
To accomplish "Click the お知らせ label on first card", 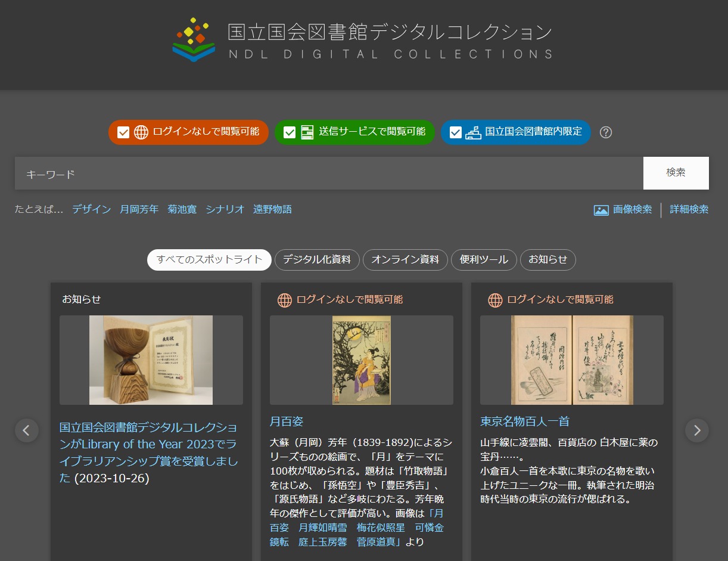I will pos(82,299).
